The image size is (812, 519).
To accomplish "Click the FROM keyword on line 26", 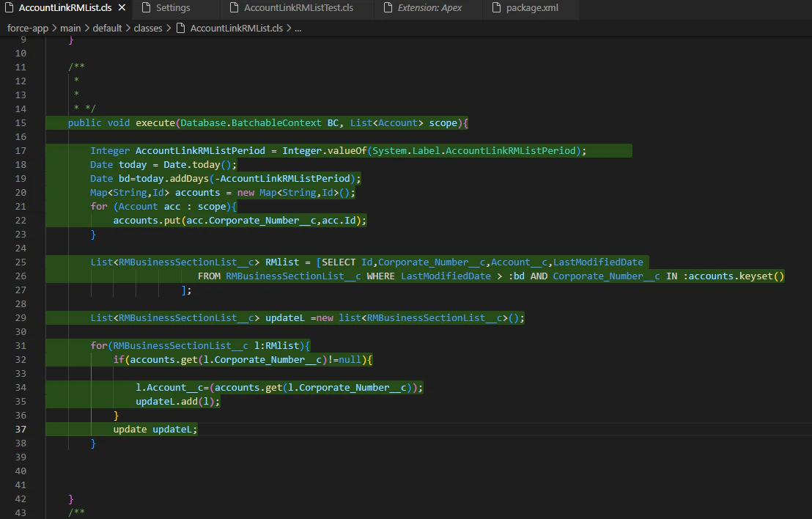I will (x=209, y=276).
